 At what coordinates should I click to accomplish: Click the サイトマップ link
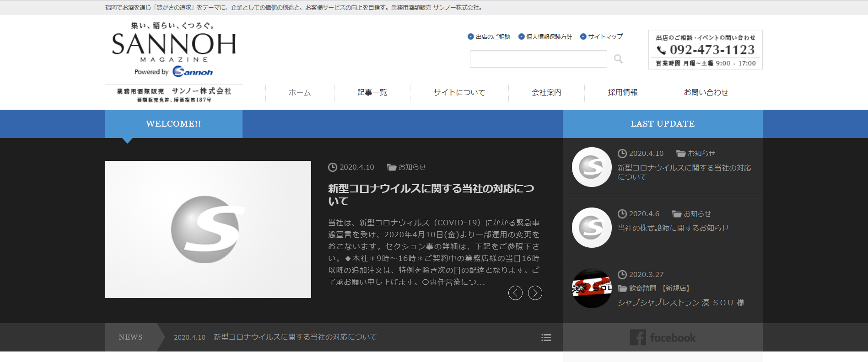pos(605,37)
